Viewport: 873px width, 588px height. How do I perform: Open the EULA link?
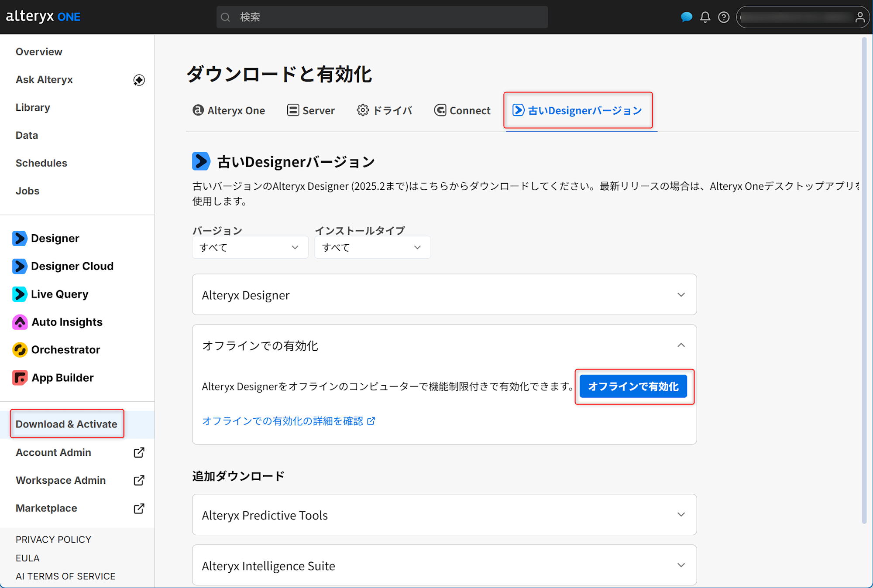[27, 558]
